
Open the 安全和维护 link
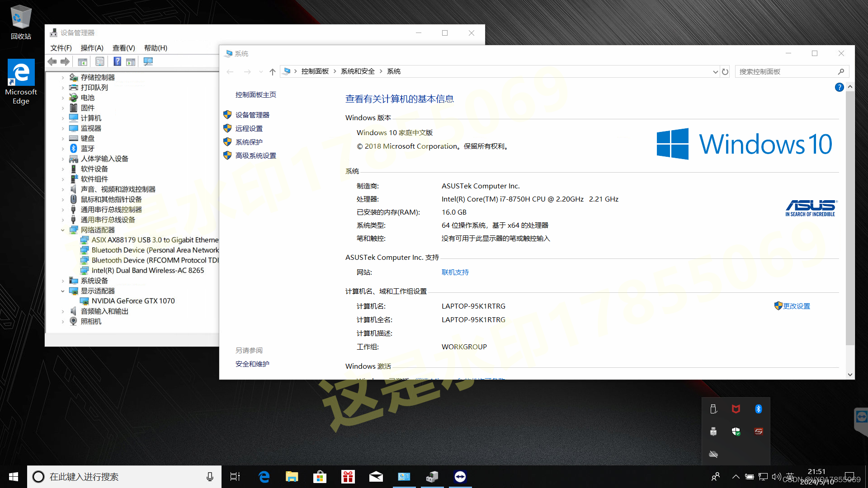(252, 364)
